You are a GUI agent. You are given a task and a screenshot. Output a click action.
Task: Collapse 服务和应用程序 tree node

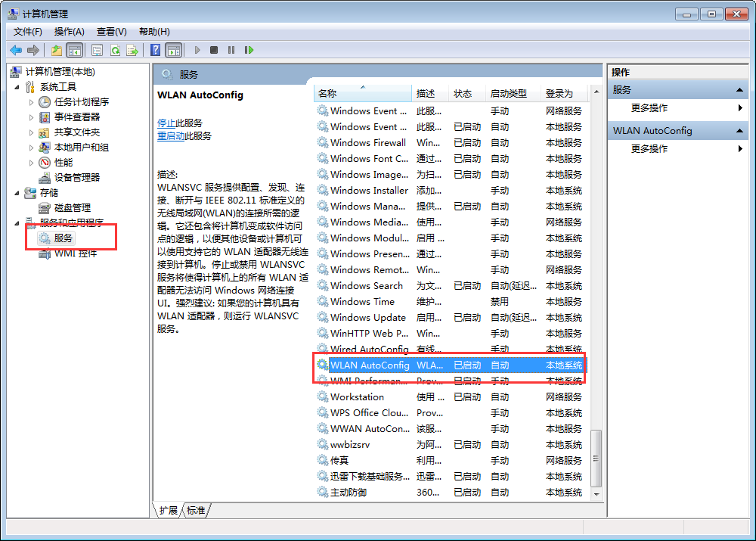point(17,223)
